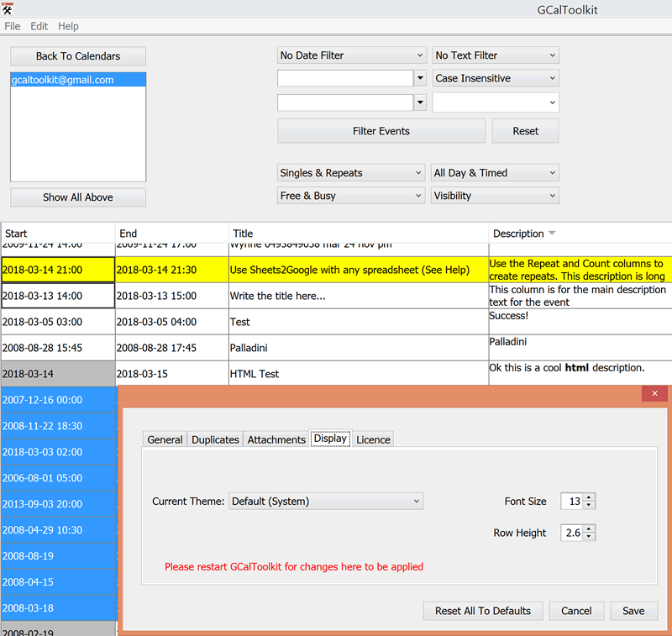Open the Attachments tab
Image resolution: width=672 pixels, height=636 pixels.
click(276, 439)
